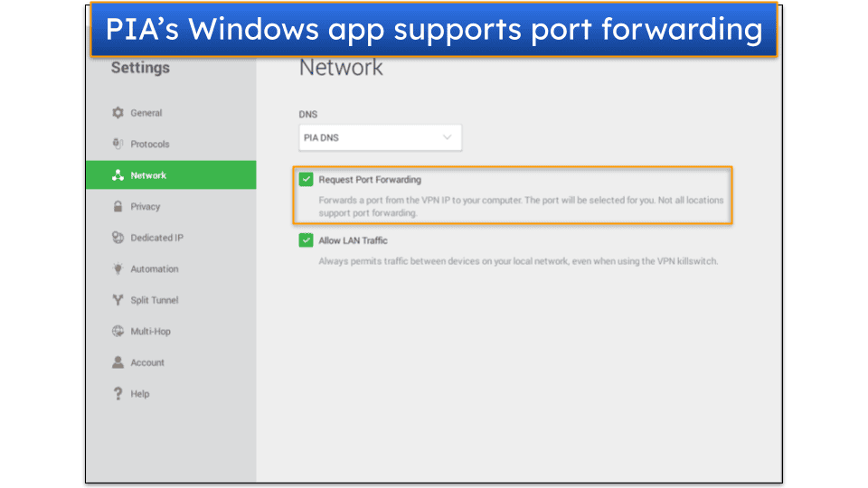Switch to the Privacy settings page
Screen dimensions: 868x488
pyautogui.click(x=145, y=207)
